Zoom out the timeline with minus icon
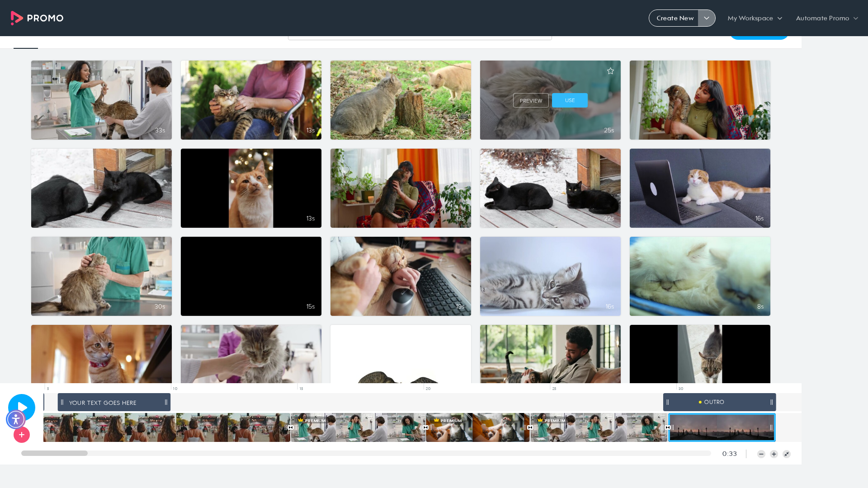 (761, 454)
